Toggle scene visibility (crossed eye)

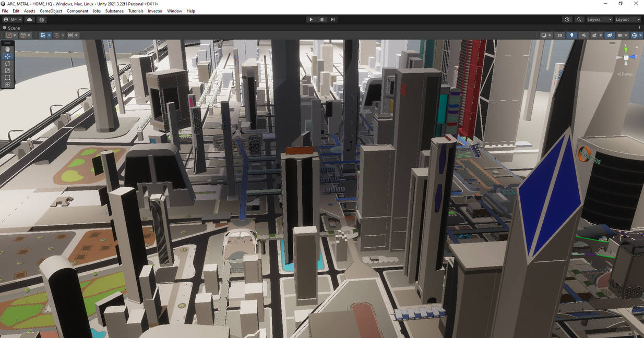[610, 35]
